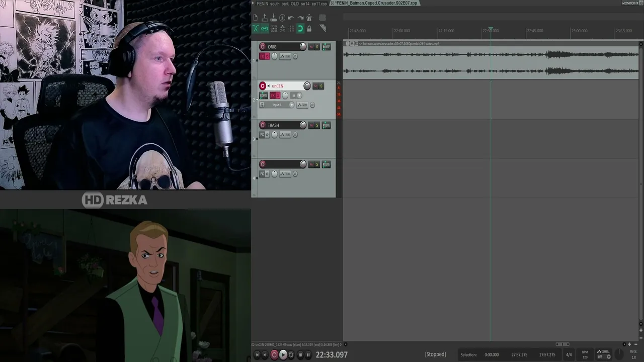Start playback with the play button
Screen dimensions: 644x362
[283, 355]
